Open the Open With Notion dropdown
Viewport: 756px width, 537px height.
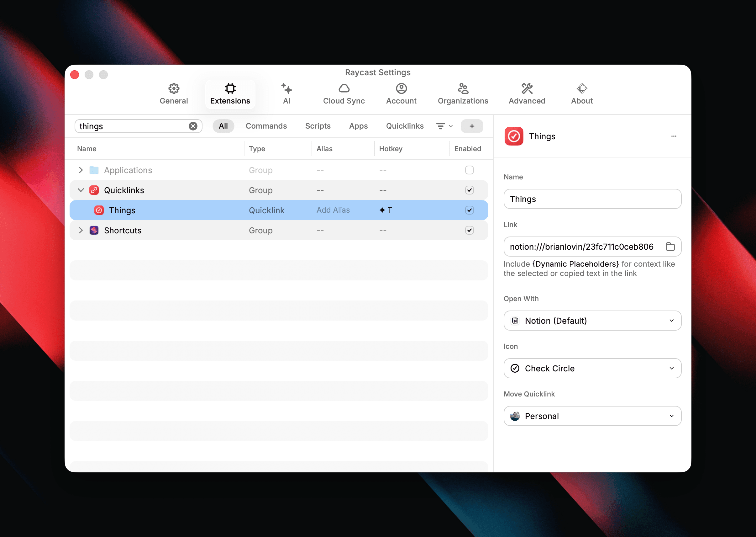[x=592, y=321]
